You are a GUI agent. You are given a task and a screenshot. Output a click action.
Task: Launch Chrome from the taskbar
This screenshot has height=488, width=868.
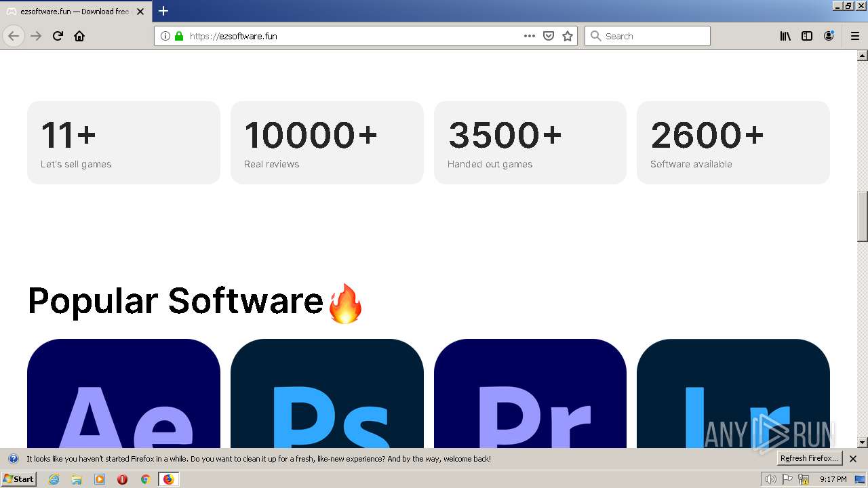[145, 479]
